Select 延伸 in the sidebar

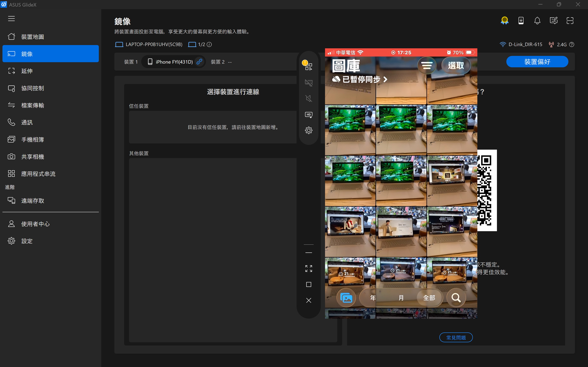click(27, 71)
